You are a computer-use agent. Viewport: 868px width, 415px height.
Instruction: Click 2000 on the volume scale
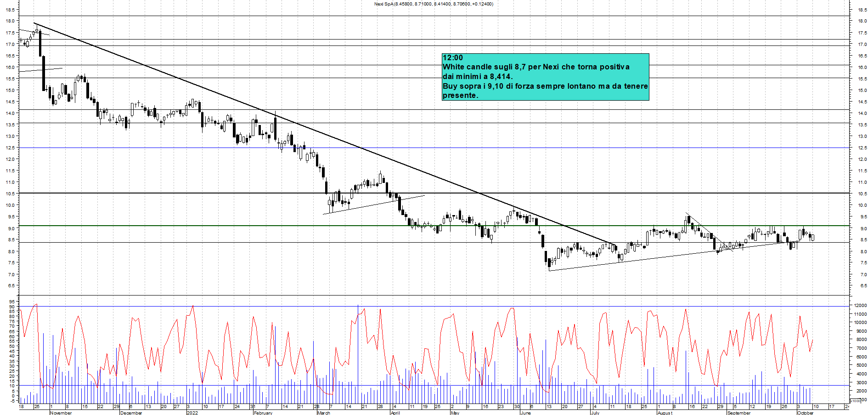(x=861, y=391)
